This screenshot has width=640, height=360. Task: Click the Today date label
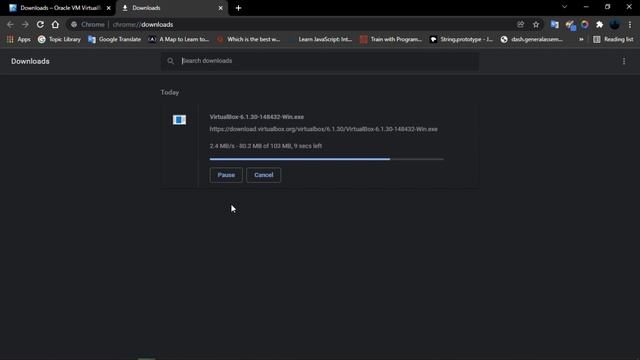(x=170, y=92)
